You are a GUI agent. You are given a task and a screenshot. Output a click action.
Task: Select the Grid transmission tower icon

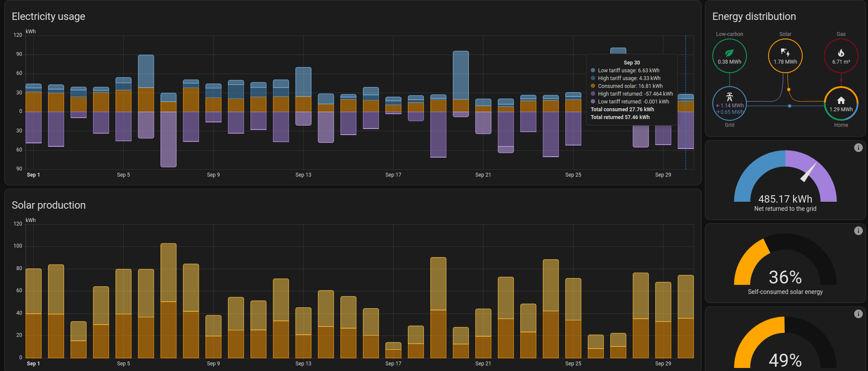tap(729, 97)
